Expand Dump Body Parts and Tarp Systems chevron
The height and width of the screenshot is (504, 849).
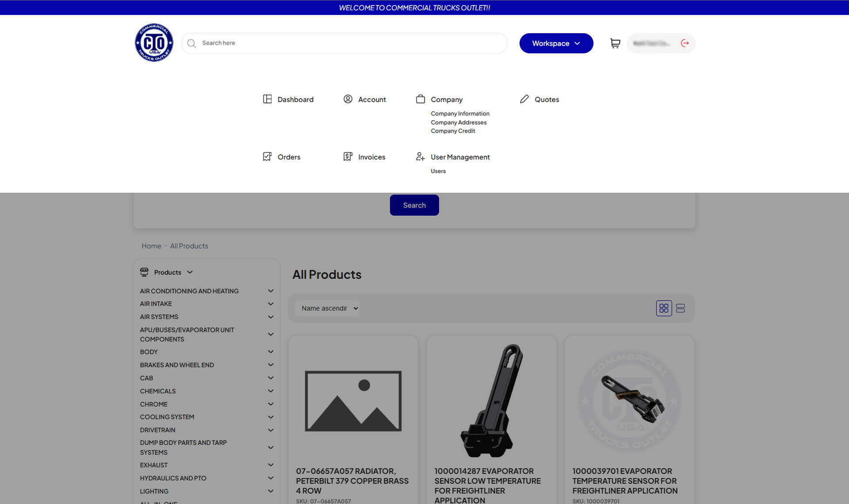tap(271, 447)
